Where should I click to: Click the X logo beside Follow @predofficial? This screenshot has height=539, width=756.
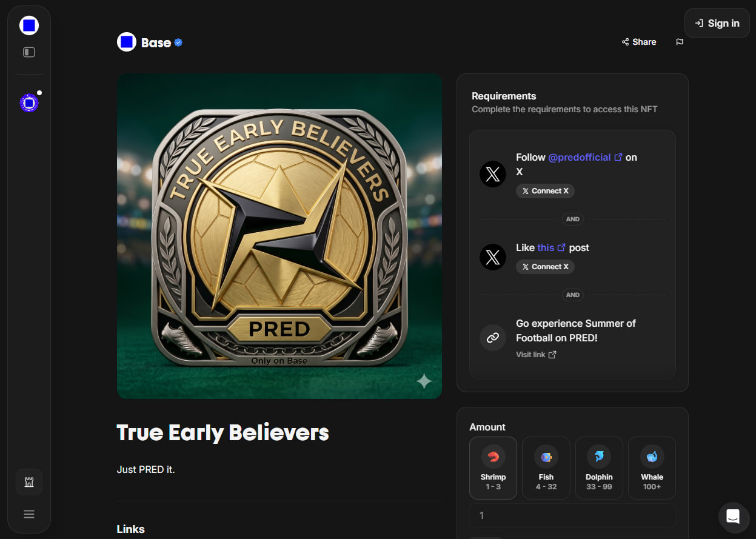click(x=493, y=174)
